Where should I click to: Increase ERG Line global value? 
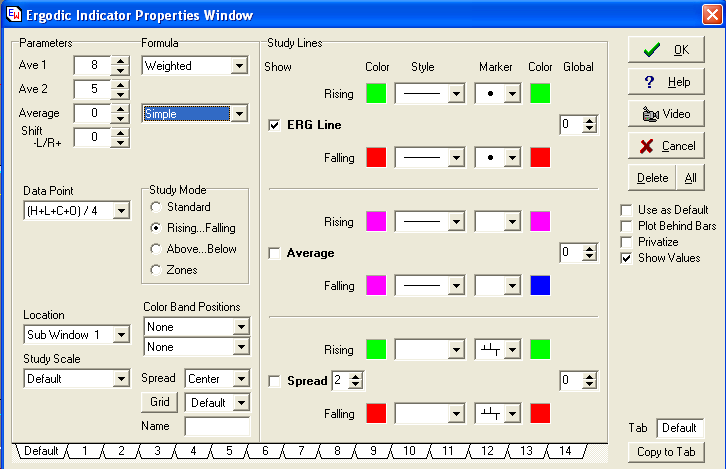pos(589,121)
